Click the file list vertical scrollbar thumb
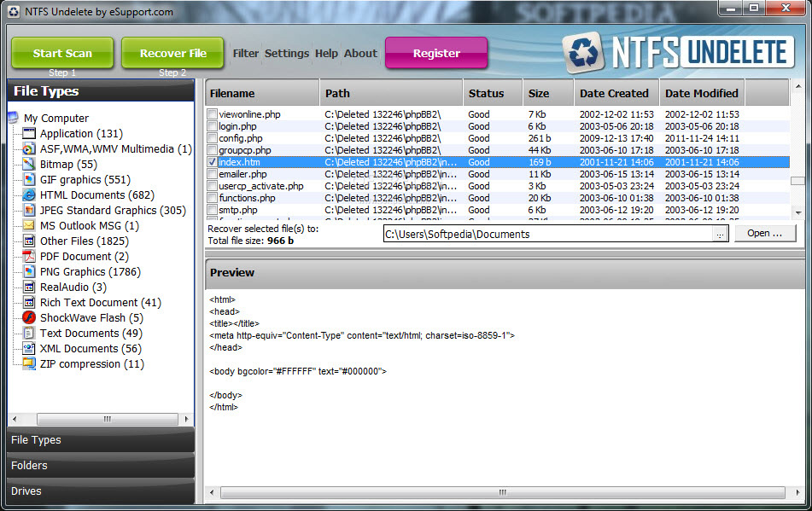The height and width of the screenshot is (511, 812). pyautogui.click(x=797, y=181)
